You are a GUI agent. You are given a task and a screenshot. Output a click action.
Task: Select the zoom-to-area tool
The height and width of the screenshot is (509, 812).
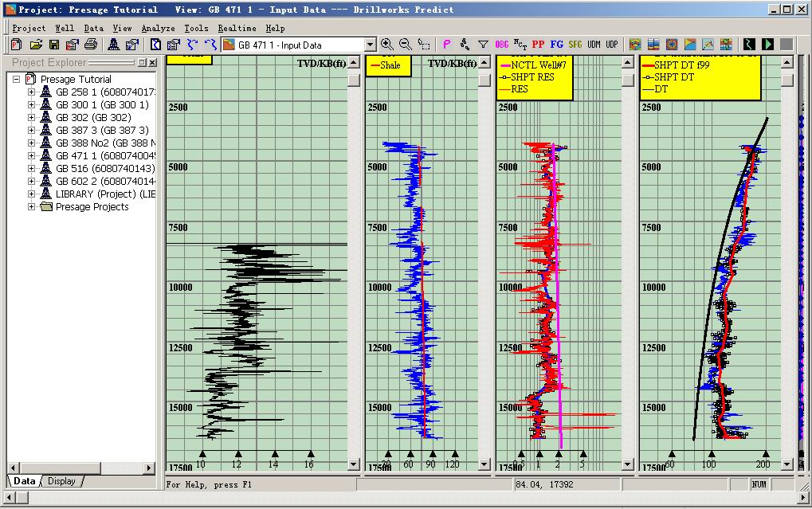(x=424, y=45)
